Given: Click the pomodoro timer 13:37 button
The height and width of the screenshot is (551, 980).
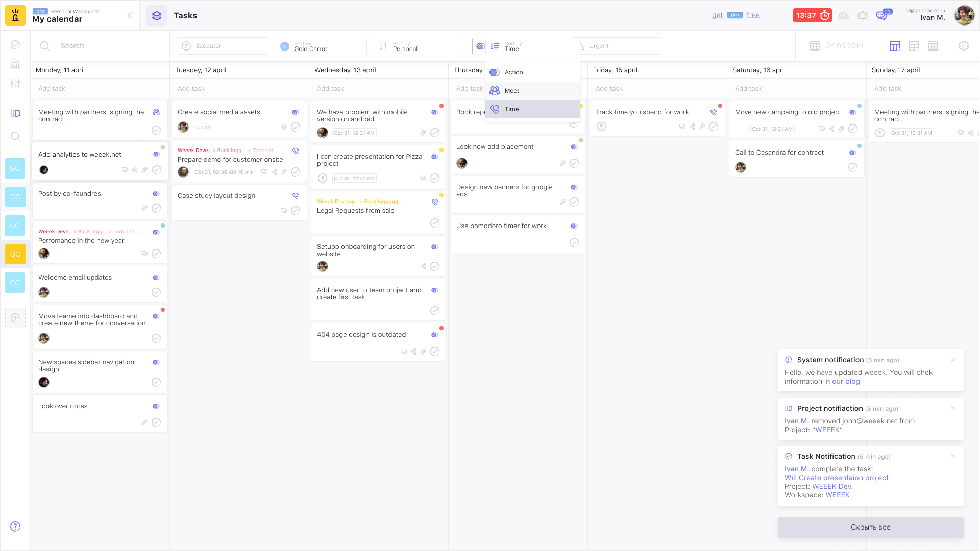Looking at the screenshot, I should 812,15.
